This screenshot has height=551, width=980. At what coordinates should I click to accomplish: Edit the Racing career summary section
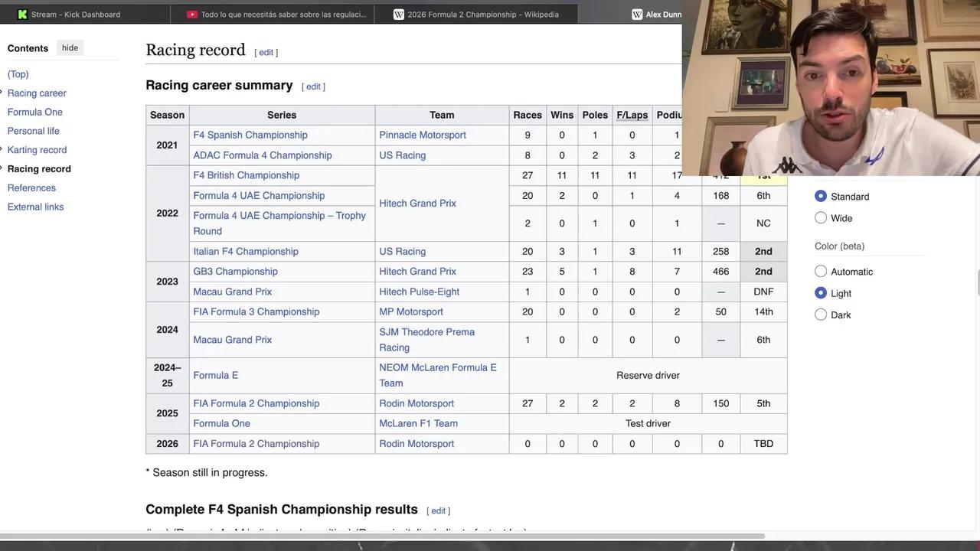[x=313, y=86]
